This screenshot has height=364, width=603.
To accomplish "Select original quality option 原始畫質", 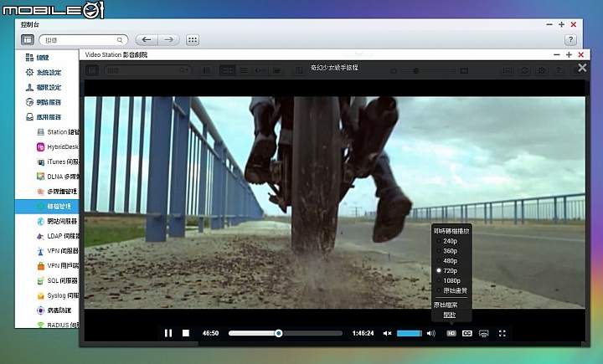I will tap(452, 290).
